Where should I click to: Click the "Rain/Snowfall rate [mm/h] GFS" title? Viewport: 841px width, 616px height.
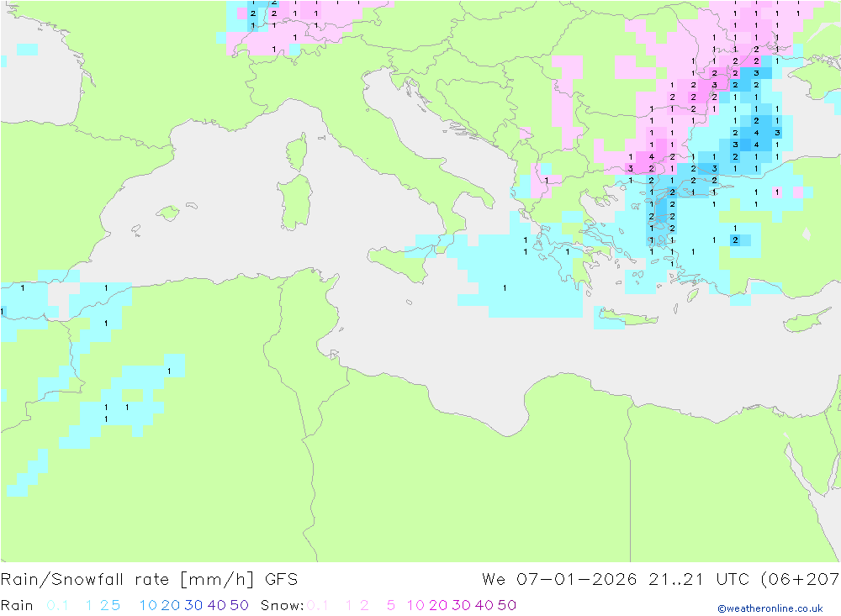click(x=149, y=580)
